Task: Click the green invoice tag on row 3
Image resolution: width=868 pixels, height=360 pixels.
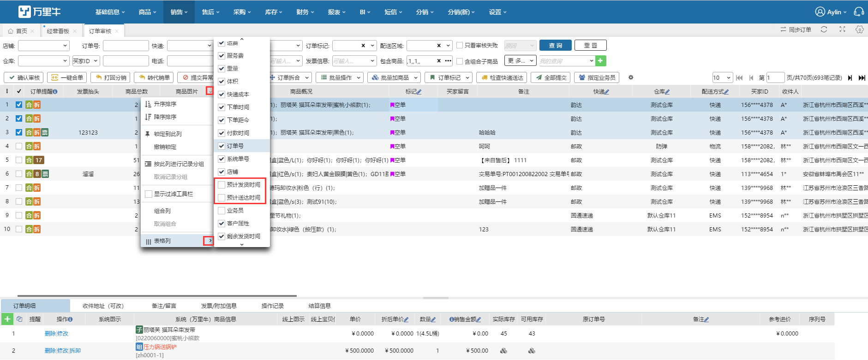Action: pyautogui.click(x=45, y=133)
